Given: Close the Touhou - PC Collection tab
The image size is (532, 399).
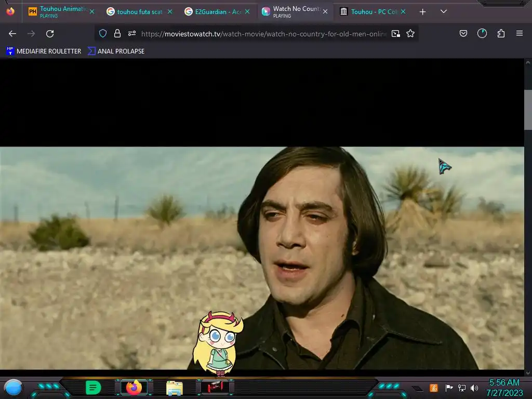Looking at the screenshot, I should [x=403, y=12].
